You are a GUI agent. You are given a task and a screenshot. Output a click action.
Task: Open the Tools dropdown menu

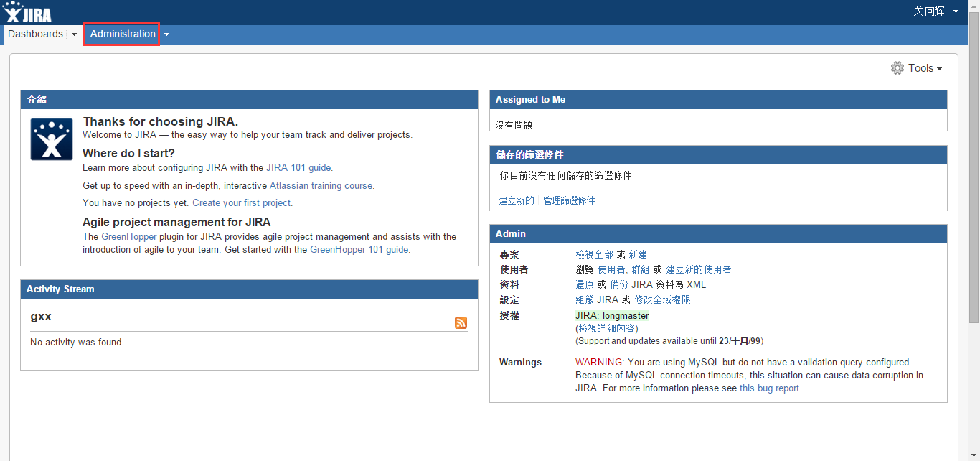pyautogui.click(x=925, y=68)
